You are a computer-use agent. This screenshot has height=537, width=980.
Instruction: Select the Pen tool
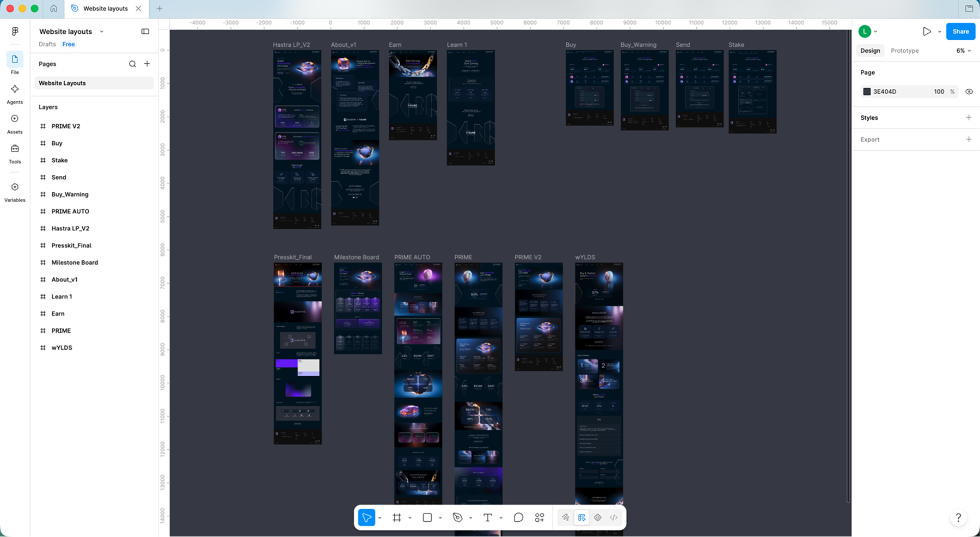click(457, 518)
